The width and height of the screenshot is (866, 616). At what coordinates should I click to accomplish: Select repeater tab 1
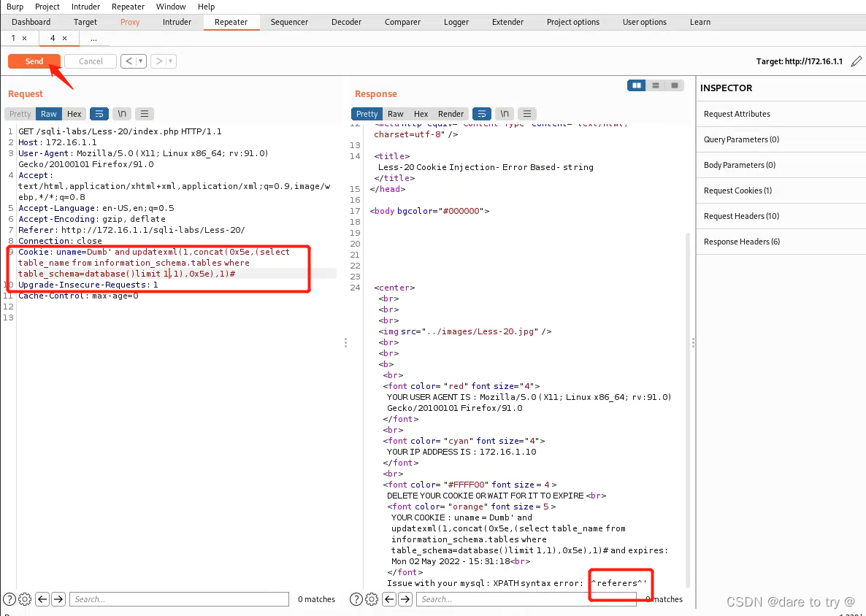12,38
